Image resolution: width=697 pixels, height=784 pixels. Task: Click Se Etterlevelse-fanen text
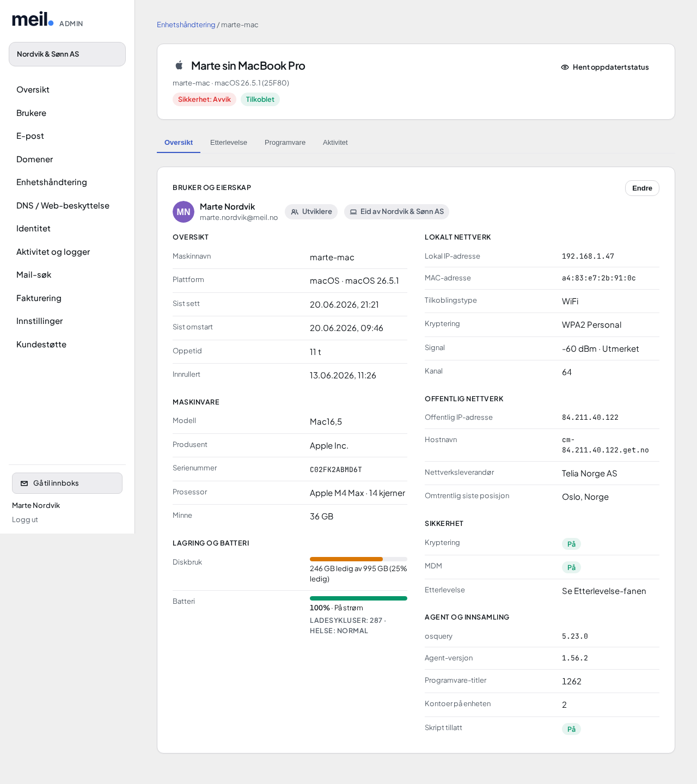[x=604, y=591]
